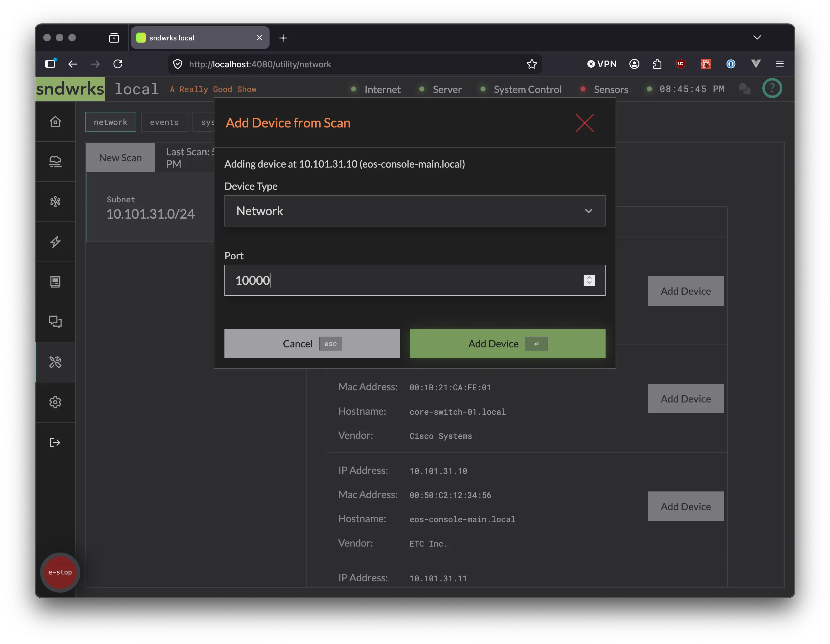The image size is (830, 644).
Task: Open the utility tools sidebar icon
Action: [x=55, y=362]
